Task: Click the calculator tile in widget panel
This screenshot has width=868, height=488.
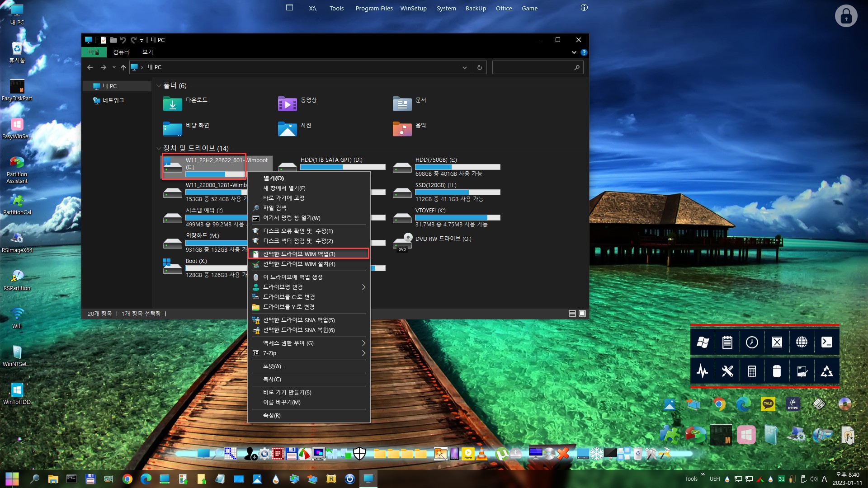Action: click(752, 371)
